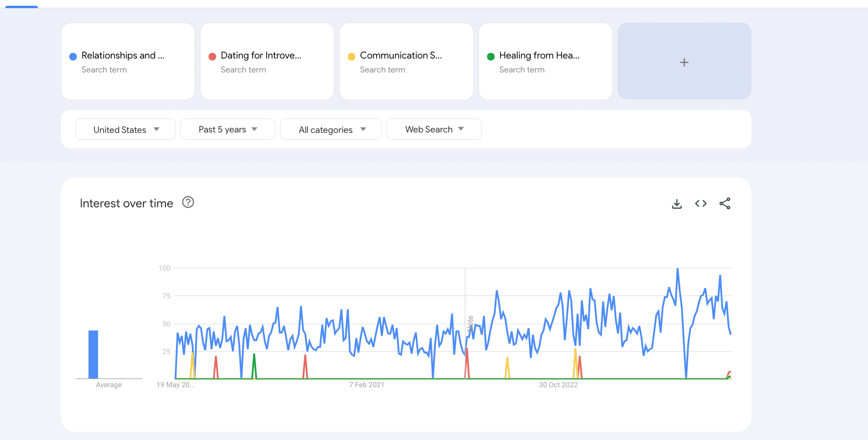Click the red dot for Dating term

212,57
